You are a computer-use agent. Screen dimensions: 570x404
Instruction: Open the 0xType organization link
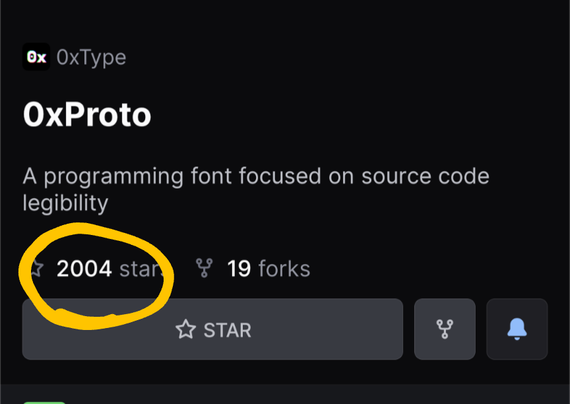(x=91, y=57)
